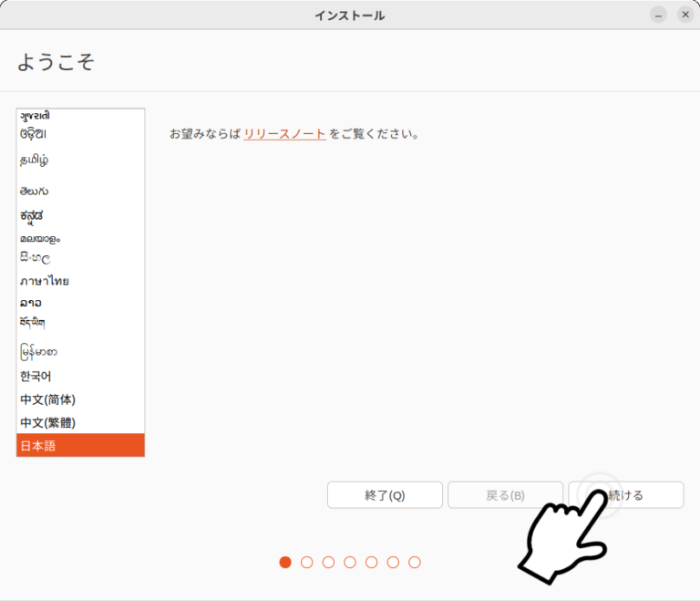Viewport: 700px width, 601px height.
Task: Choose 中文(繁體) from the language list
Action: [x=80, y=422]
